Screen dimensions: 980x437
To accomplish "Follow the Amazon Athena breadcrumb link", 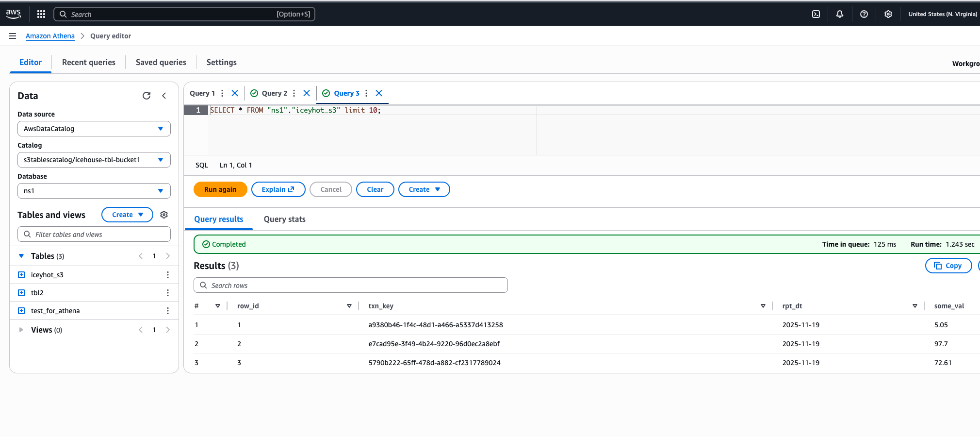I will (50, 36).
